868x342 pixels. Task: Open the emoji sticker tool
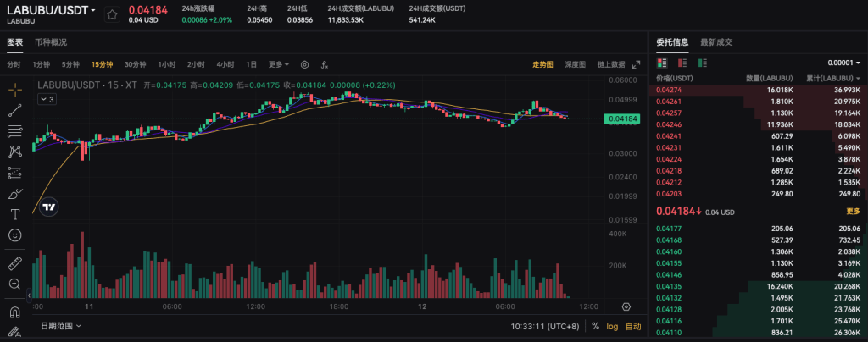[x=14, y=234]
